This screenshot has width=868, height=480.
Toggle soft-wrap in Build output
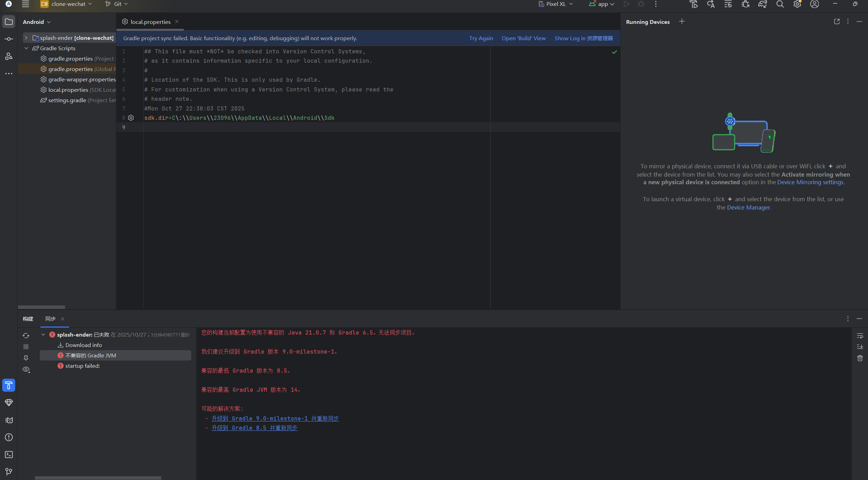(x=860, y=336)
